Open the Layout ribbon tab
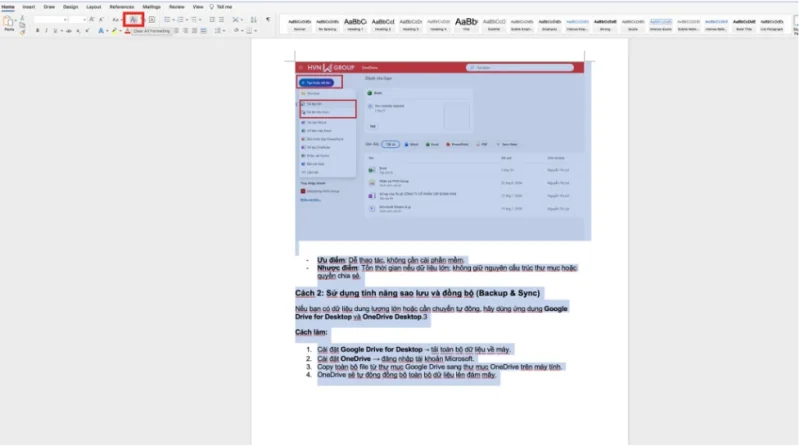 click(93, 7)
